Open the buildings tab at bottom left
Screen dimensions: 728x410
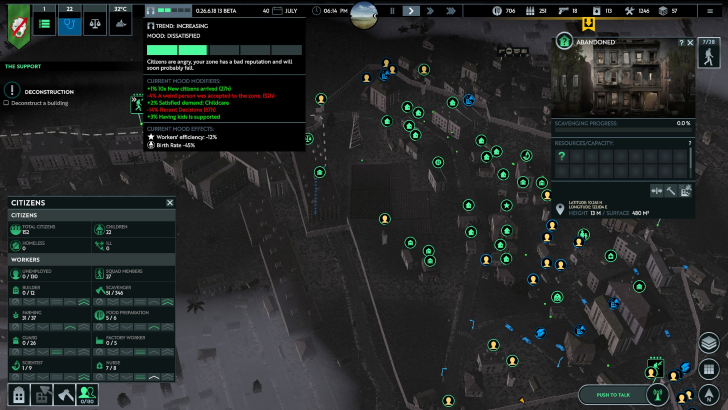tap(19, 395)
